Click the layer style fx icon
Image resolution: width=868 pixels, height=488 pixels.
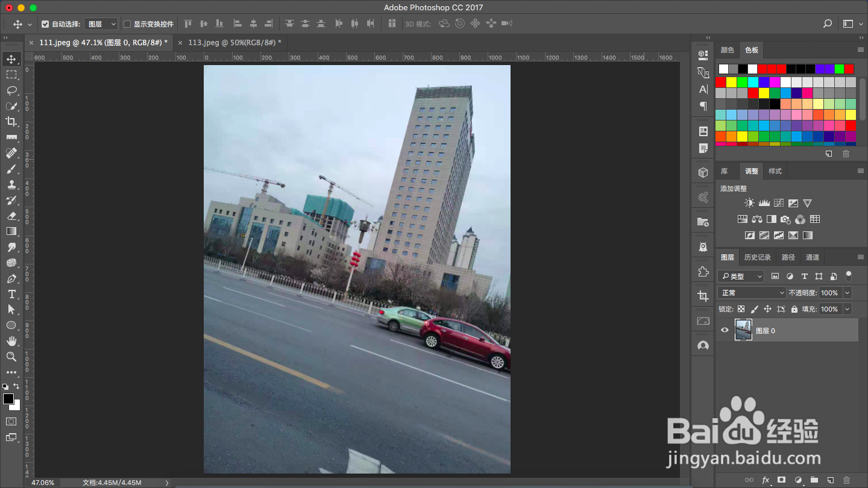click(766, 480)
